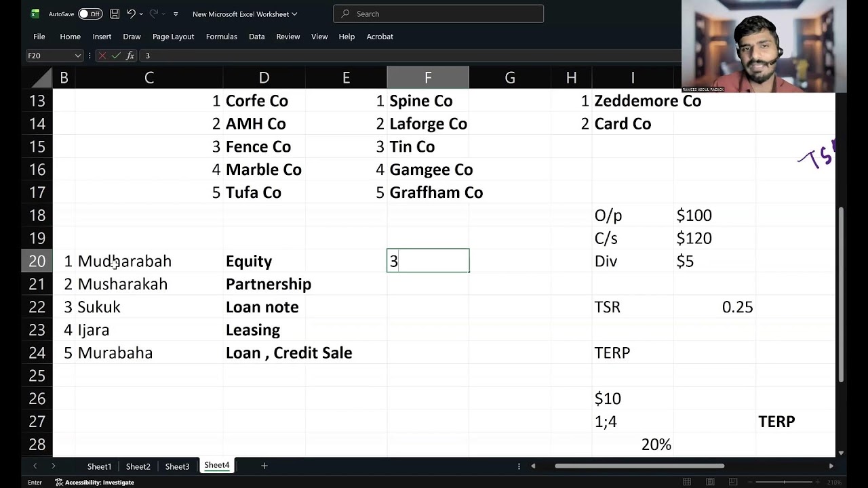Select row 25 header
Image resolution: width=868 pixels, height=488 pixels.
(x=37, y=375)
